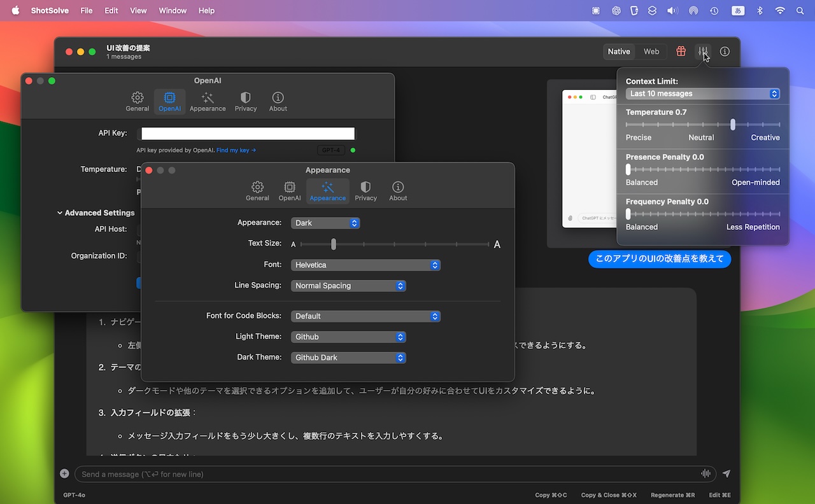Viewport: 815px width, 504px height.
Task: Open the Light Theme Github dropdown
Action: click(348, 337)
